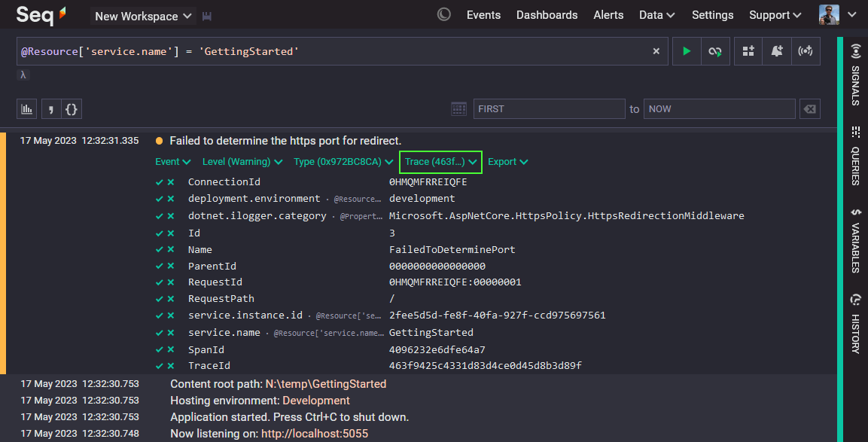
Task: Open the Dashboards menu item
Action: (x=547, y=15)
